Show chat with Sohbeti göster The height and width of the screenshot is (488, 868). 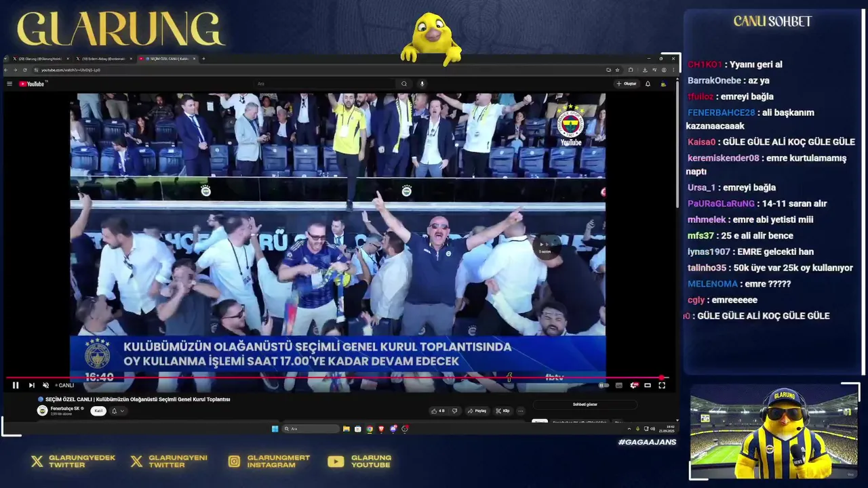click(585, 405)
